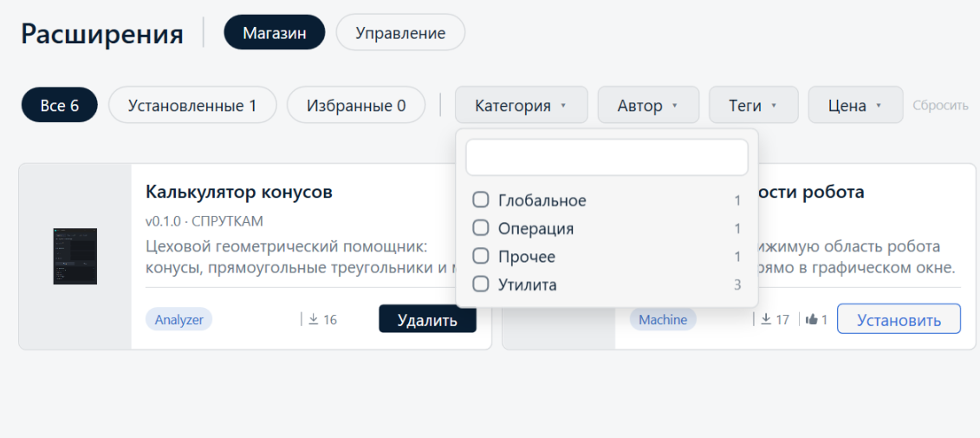Viewport: 980px width, 438px height.
Task: Switch to the Управление tab
Action: click(x=400, y=33)
